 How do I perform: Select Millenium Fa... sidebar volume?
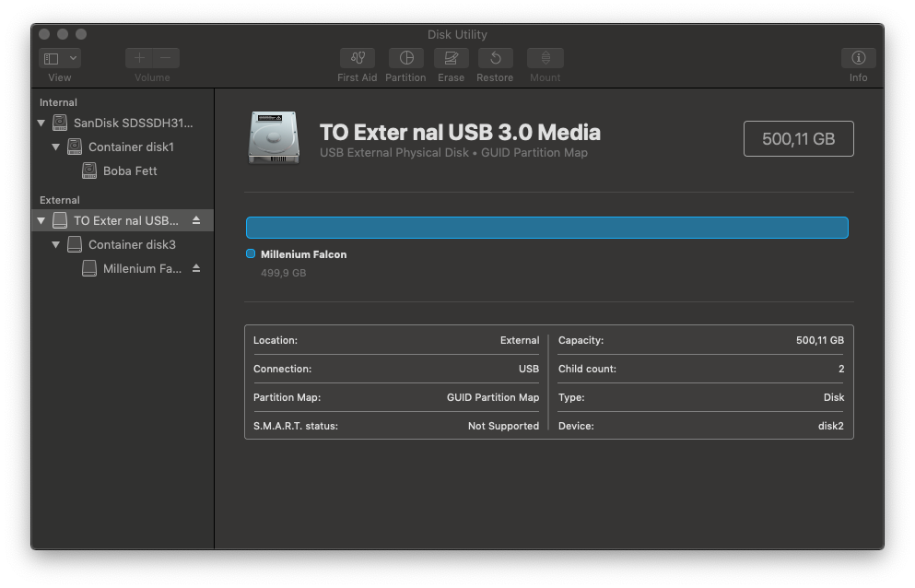[x=123, y=268]
